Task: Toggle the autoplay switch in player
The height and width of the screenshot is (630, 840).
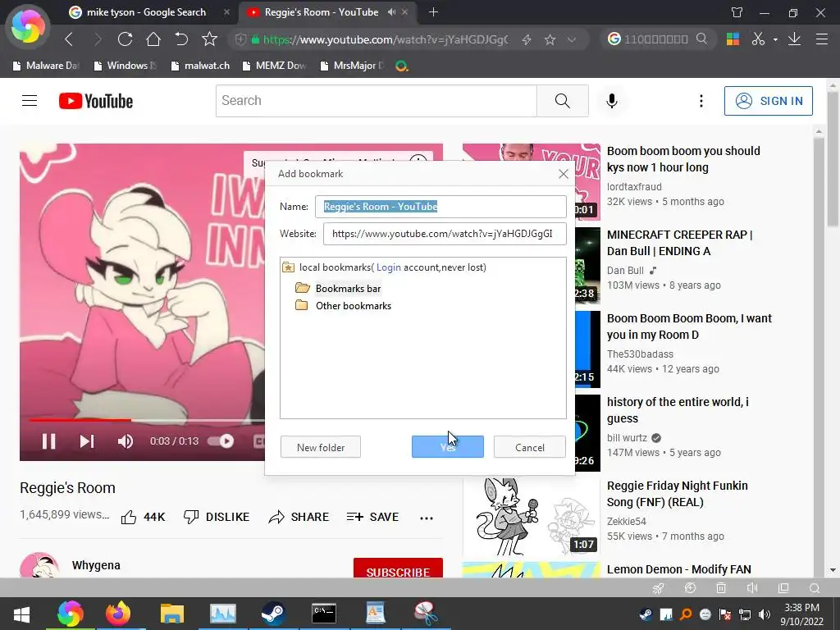Action: (221, 441)
